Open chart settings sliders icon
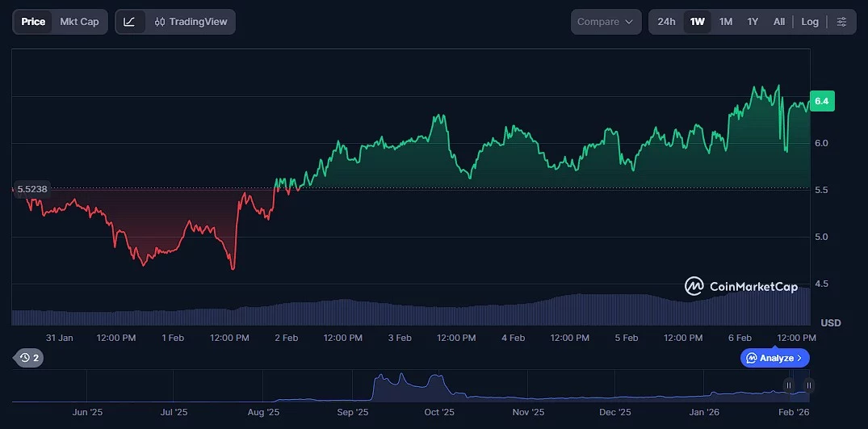 click(841, 22)
